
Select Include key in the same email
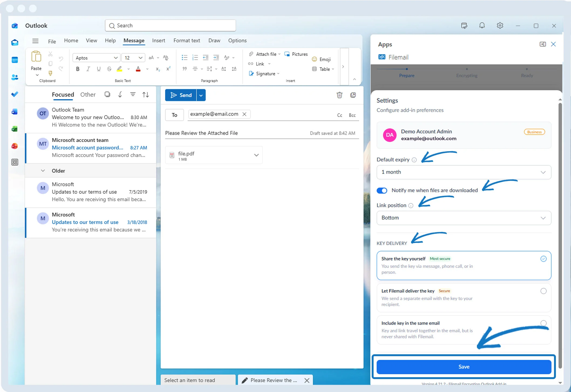[x=464, y=330]
